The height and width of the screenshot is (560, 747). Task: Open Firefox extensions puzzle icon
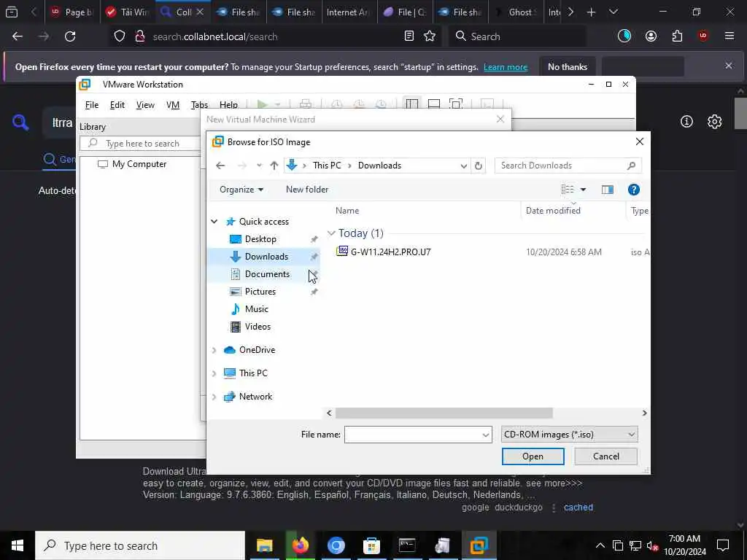pos(677,36)
